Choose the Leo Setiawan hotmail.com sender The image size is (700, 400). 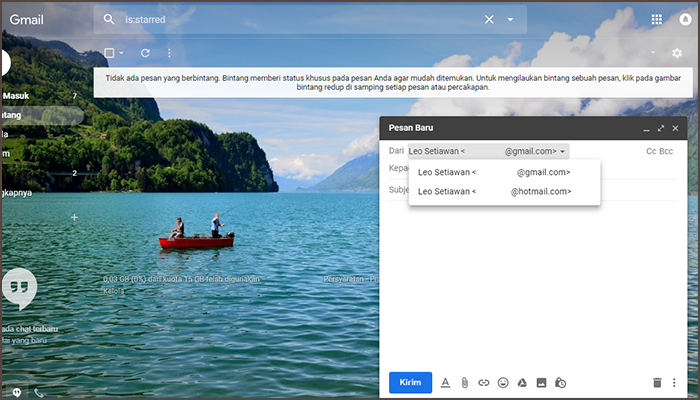click(x=494, y=191)
